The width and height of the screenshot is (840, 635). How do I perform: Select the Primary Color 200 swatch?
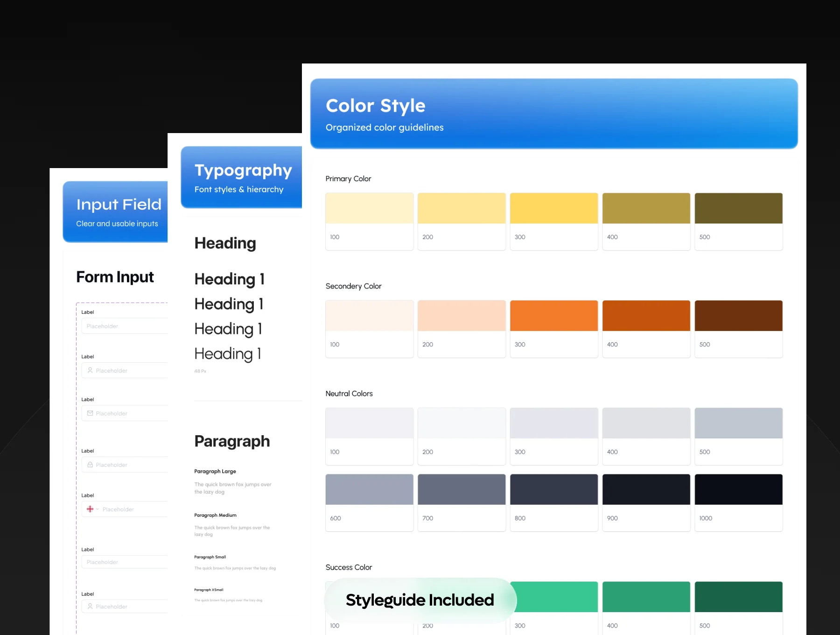462,221
